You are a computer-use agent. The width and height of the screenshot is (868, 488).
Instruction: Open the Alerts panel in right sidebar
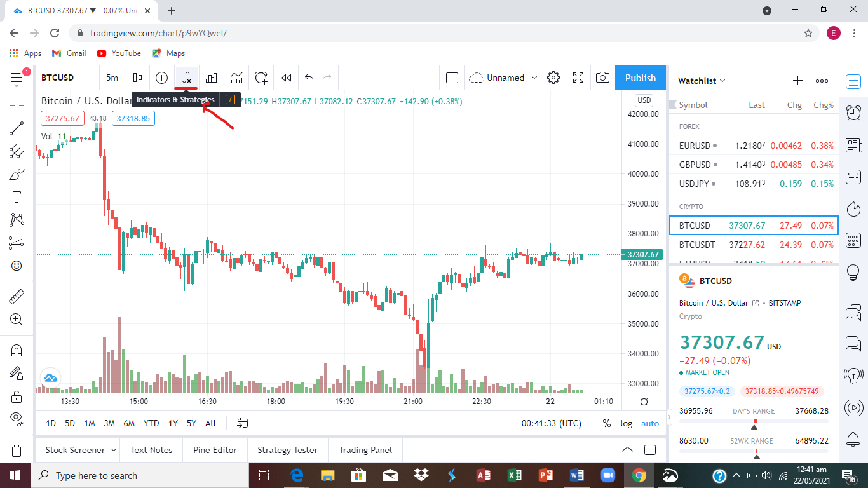click(853, 112)
